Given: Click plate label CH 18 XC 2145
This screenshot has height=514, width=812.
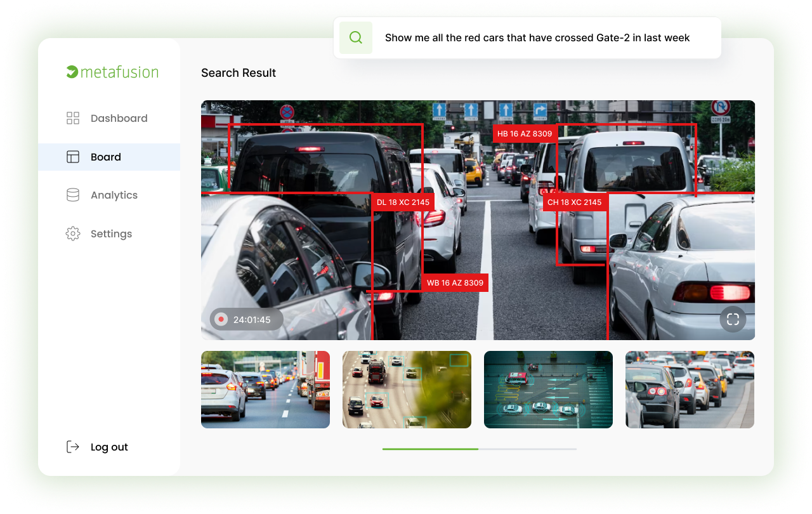Looking at the screenshot, I should (574, 202).
